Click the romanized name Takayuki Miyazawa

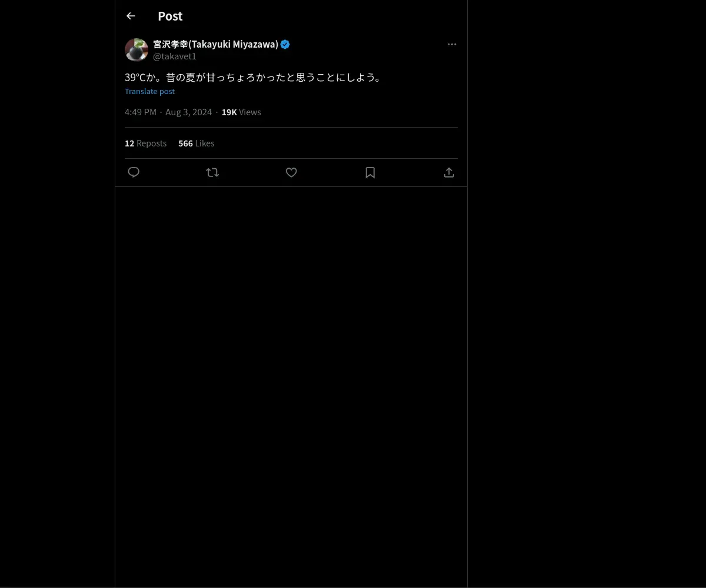pyautogui.click(x=234, y=44)
